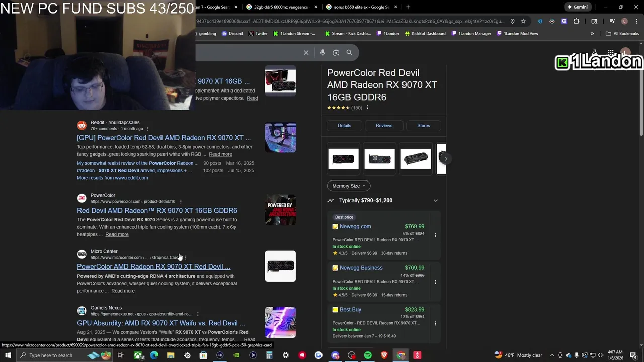Open GPU Absurdity Gamers Nexus result

(x=161, y=323)
